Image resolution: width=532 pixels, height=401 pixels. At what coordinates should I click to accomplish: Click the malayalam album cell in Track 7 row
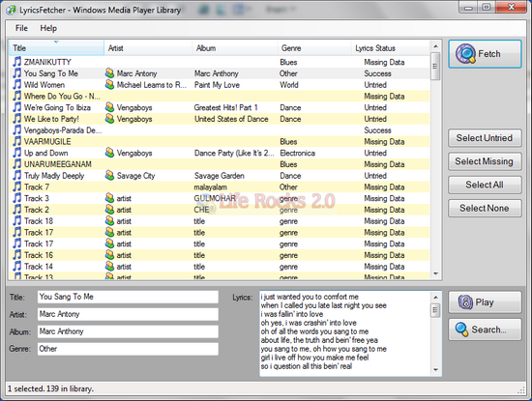point(210,187)
